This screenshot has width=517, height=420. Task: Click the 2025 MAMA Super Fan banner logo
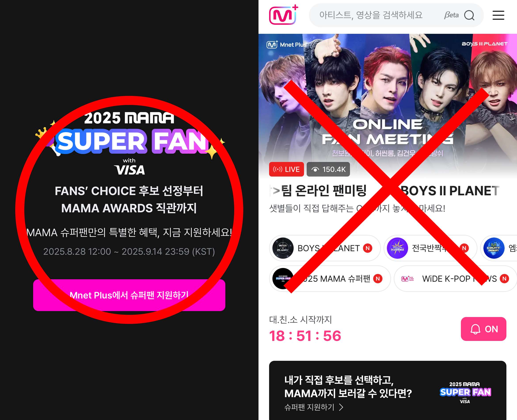click(x=129, y=142)
